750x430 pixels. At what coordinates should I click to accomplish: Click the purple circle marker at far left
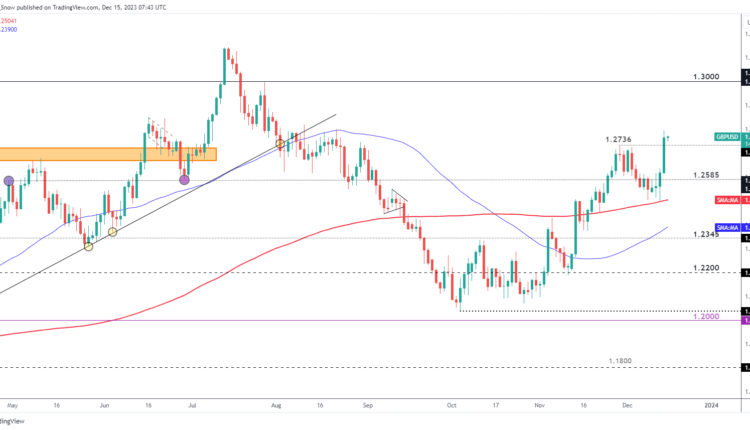[x=9, y=180]
